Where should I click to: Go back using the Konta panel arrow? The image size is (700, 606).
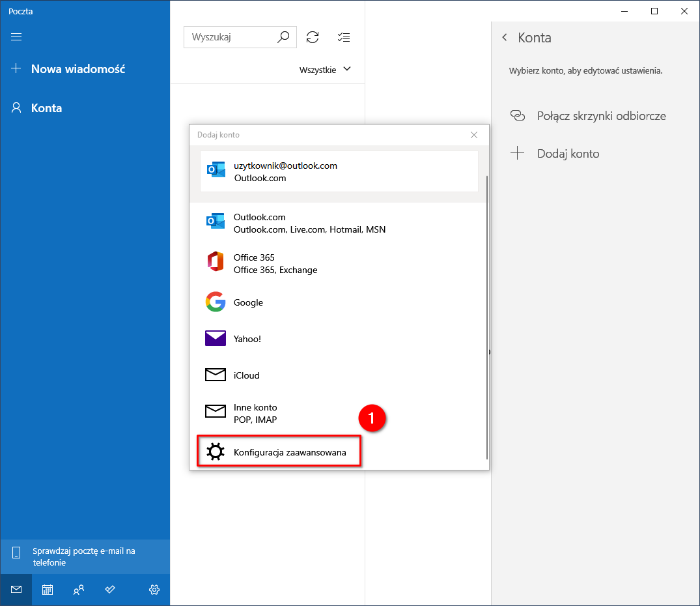pyautogui.click(x=505, y=38)
